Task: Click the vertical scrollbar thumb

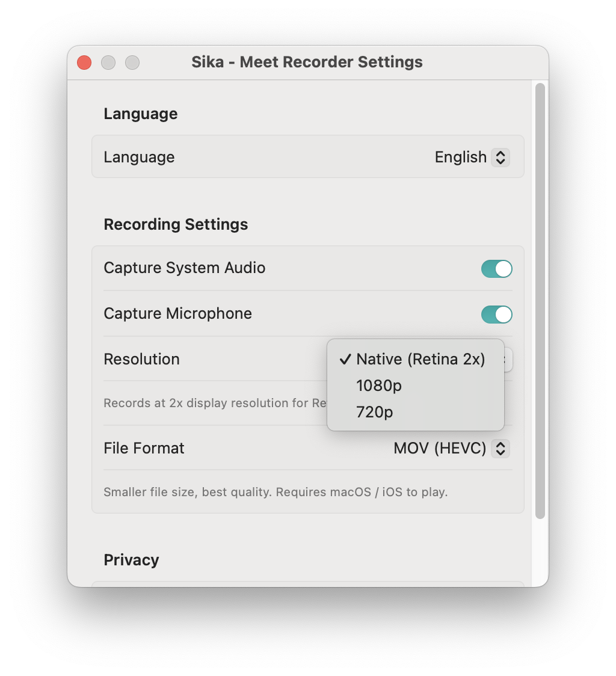Action: [x=540, y=301]
